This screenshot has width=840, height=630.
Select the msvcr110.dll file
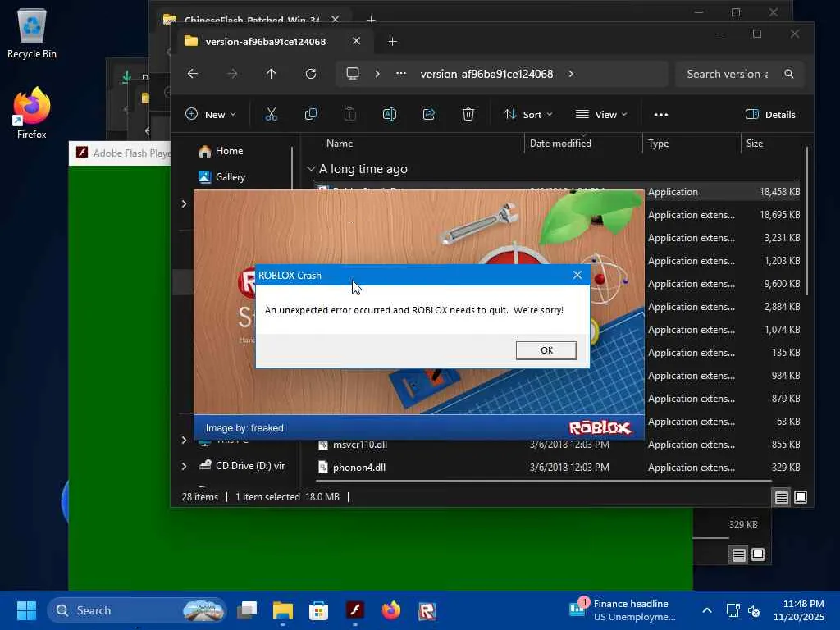click(360, 445)
